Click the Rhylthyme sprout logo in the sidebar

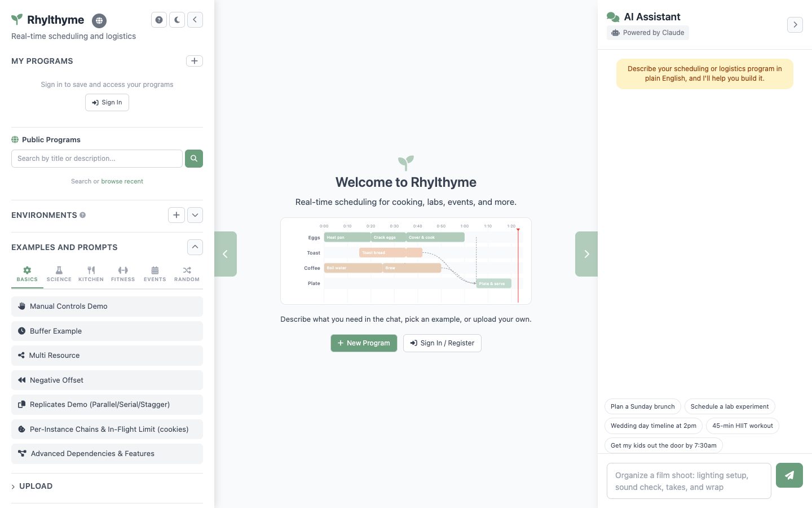pos(17,20)
